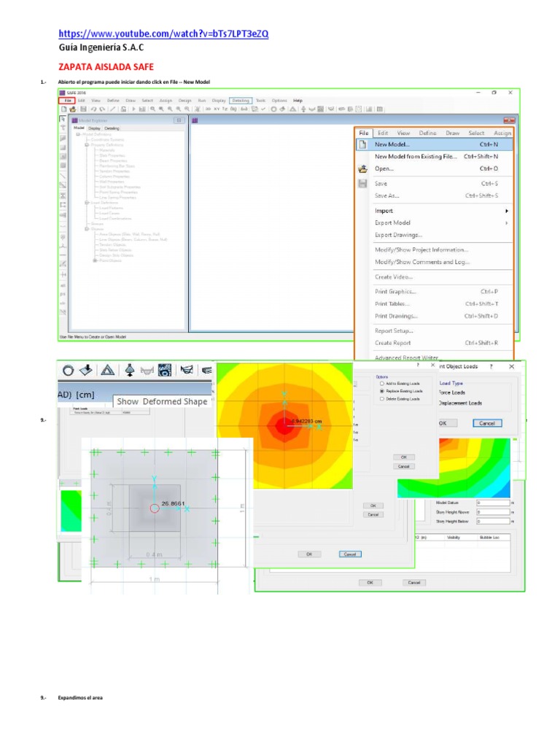Click the Story Height Above field
Screen dimensions: 560x747
[494, 512]
